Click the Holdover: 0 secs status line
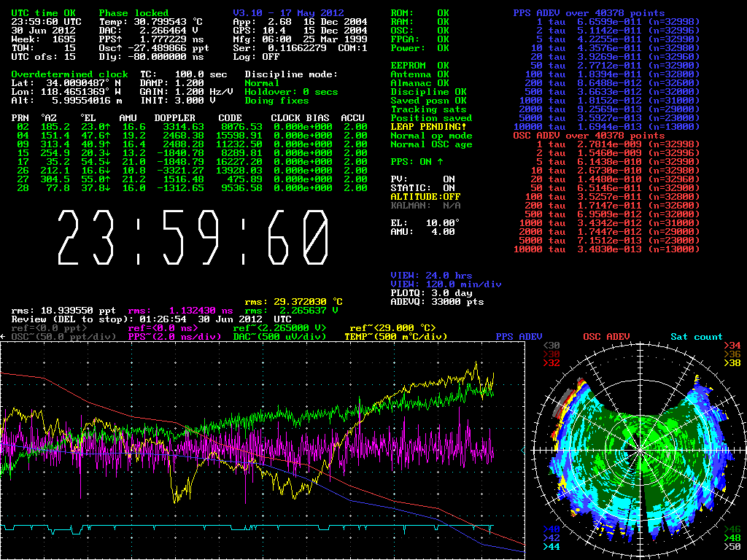 point(291,92)
